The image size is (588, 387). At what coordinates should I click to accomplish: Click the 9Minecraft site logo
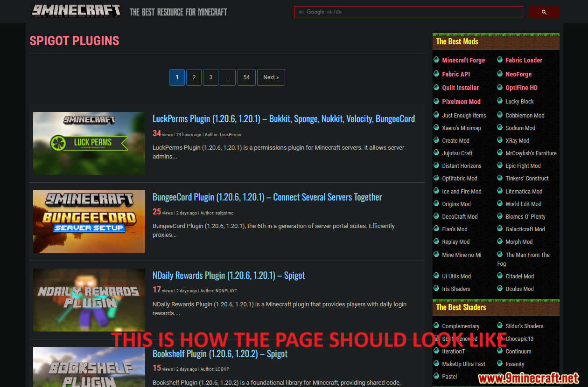[76, 11]
